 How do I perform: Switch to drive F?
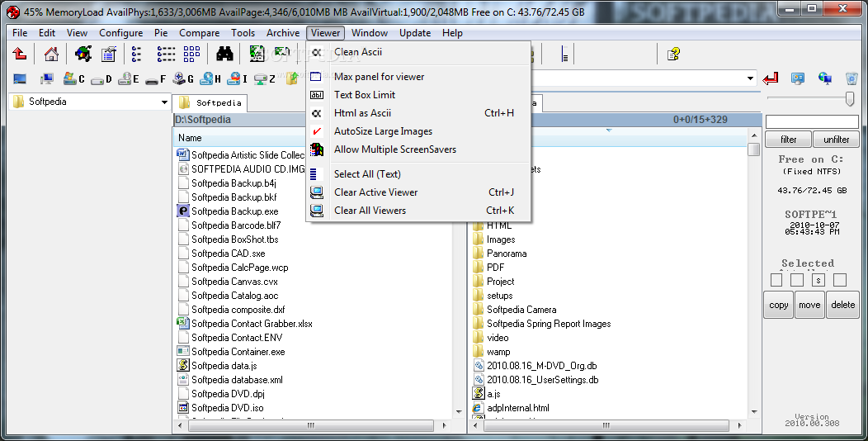[156, 79]
